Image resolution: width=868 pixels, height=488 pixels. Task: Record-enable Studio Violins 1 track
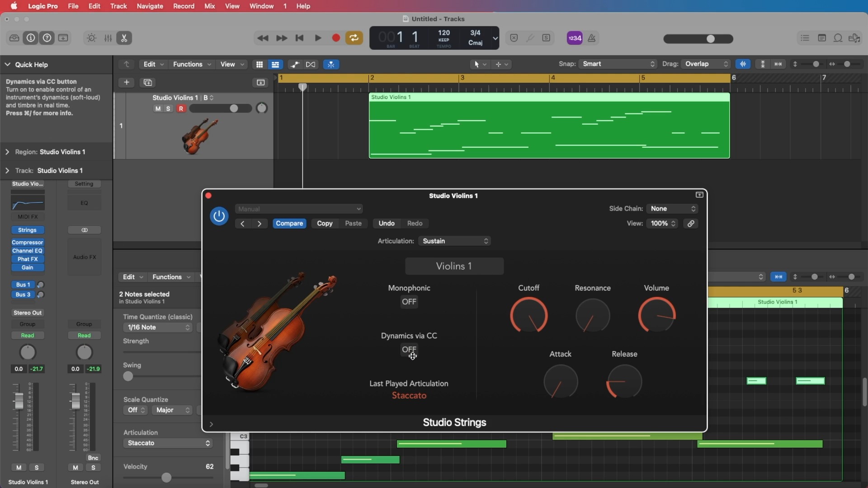181,108
